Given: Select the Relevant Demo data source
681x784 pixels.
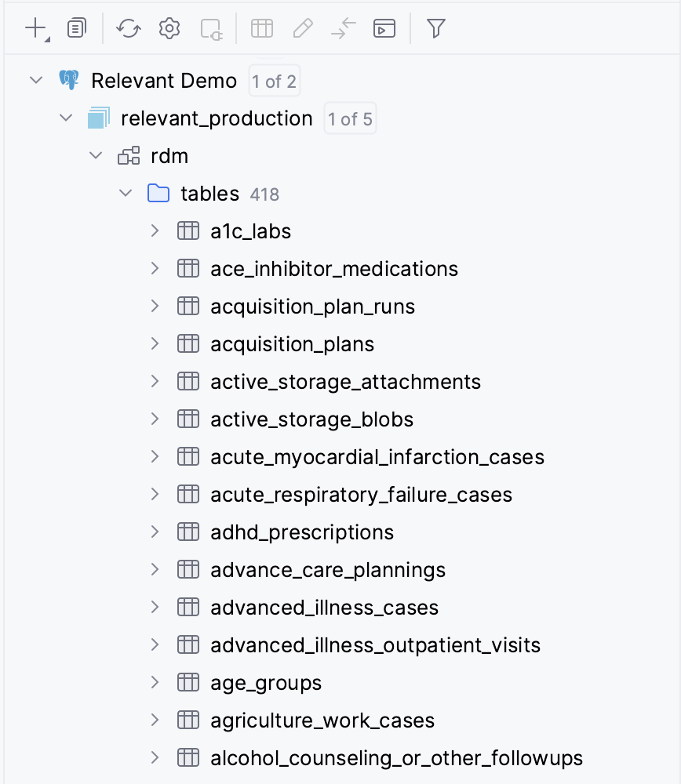Looking at the screenshot, I should click(164, 80).
